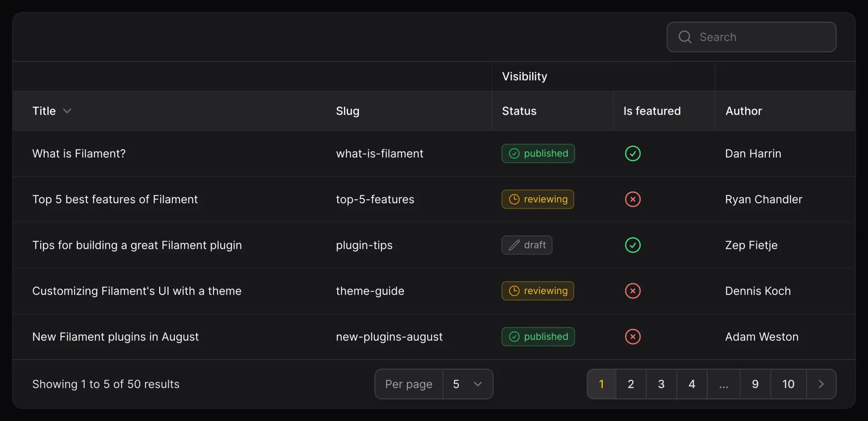
Task: Click slug "new-plugins-august"
Action: (x=389, y=337)
